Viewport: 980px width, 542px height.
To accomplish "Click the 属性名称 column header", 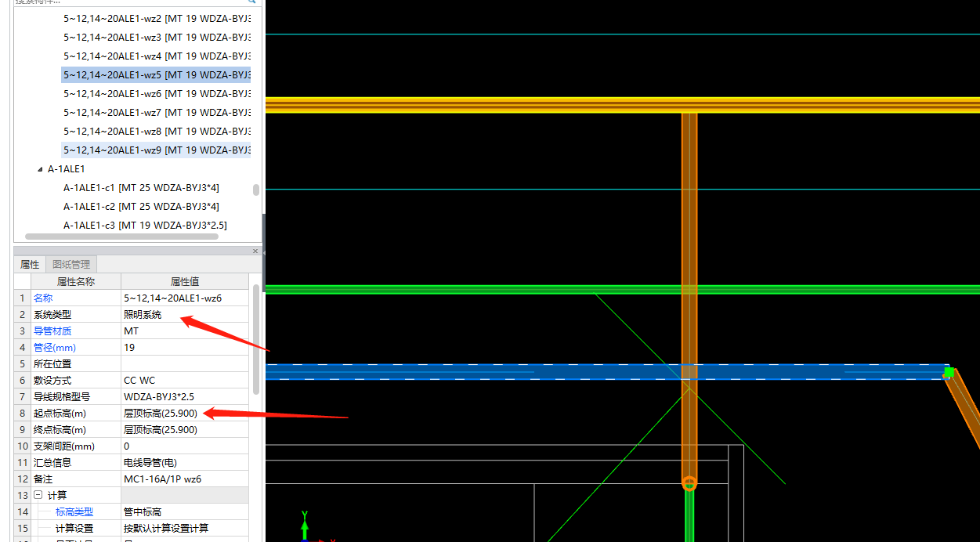I will (x=75, y=281).
